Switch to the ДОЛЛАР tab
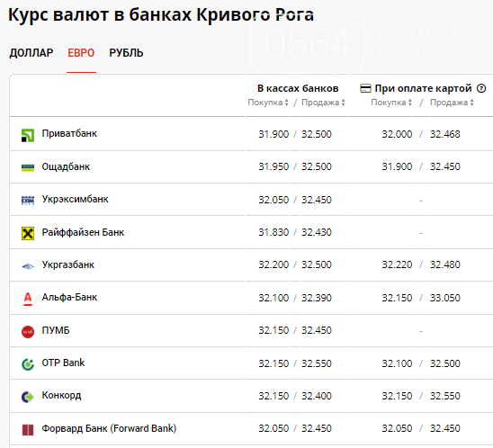Image resolution: width=493 pixels, height=448 pixels. point(31,53)
